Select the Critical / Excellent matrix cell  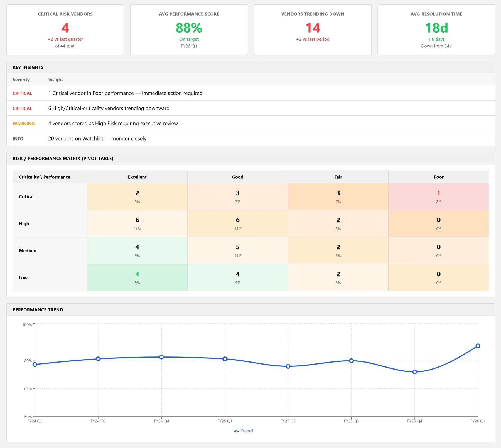pos(137,196)
